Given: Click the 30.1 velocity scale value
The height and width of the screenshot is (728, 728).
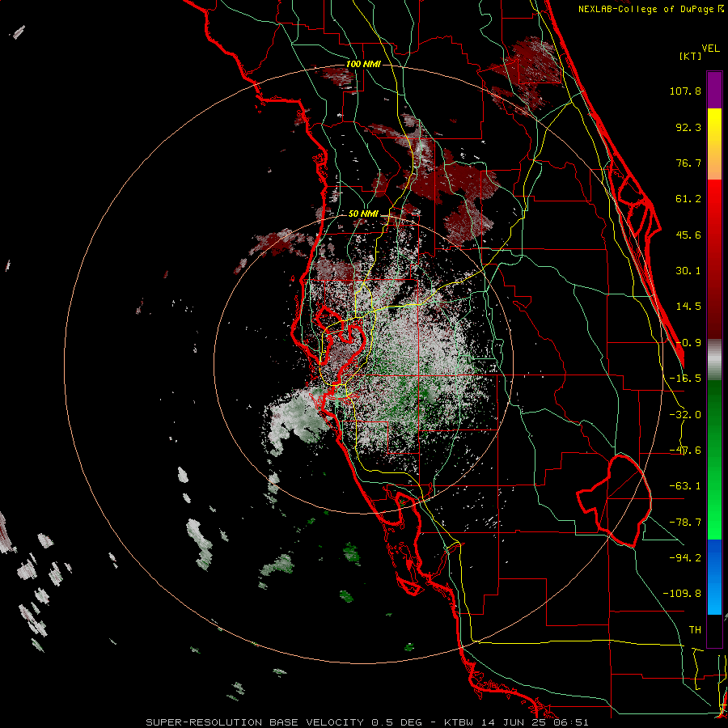Looking at the screenshot, I should click(688, 271).
